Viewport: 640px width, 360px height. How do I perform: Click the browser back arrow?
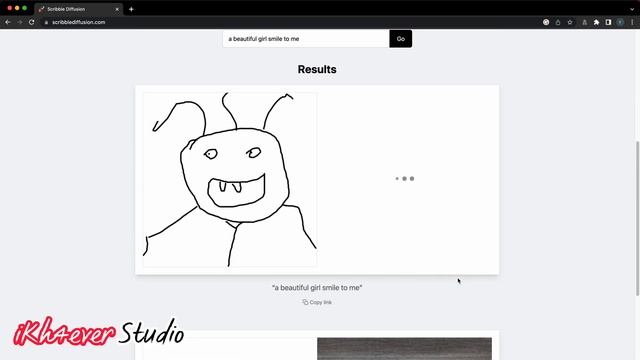pos(8,22)
